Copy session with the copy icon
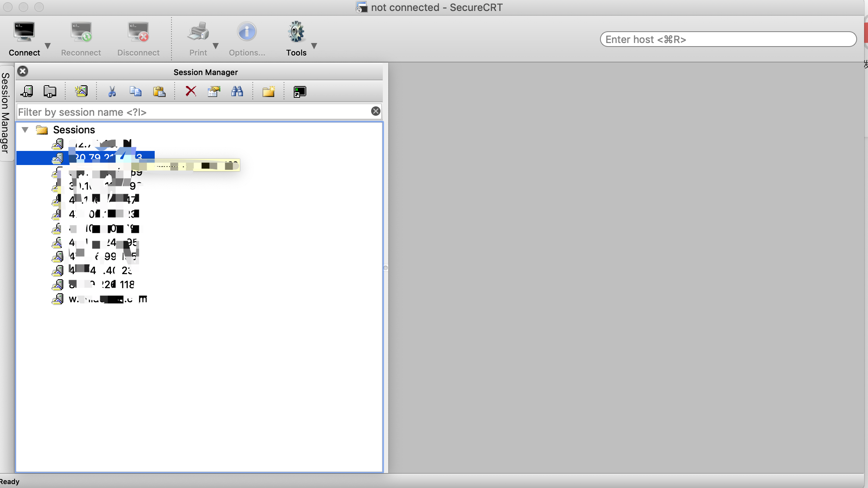The image size is (868, 488). (x=136, y=91)
